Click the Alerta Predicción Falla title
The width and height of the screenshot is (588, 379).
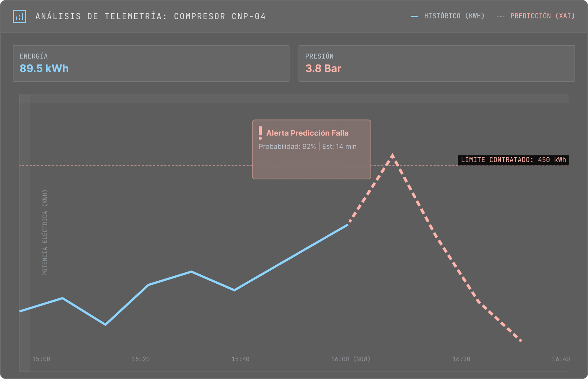point(307,133)
